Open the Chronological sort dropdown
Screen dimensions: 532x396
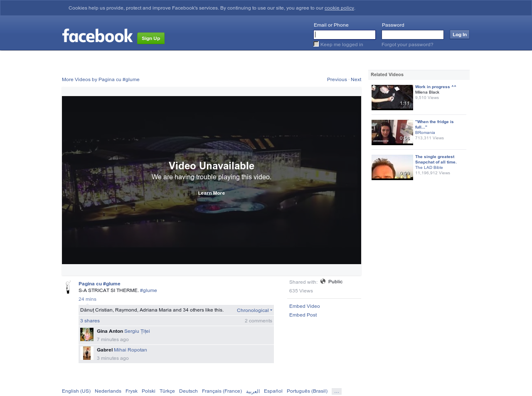click(x=254, y=310)
